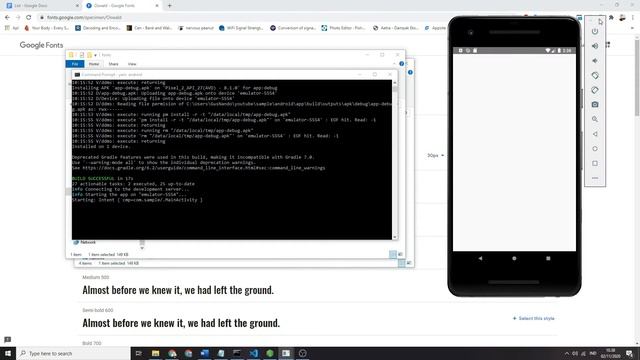Image resolution: width=640 pixels, height=360 pixels.
Task: Click the Chrome back arrow
Action: click(7, 17)
